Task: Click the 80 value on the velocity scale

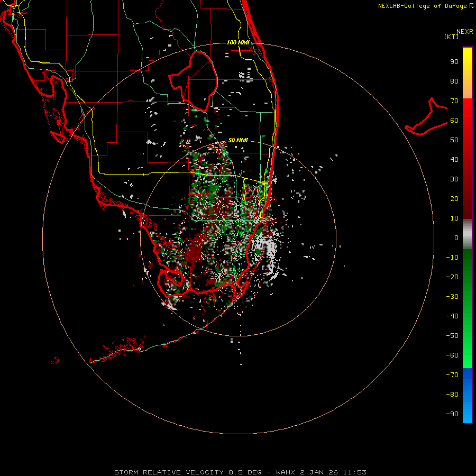Action: pyautogui.click(x=454, y=81)
